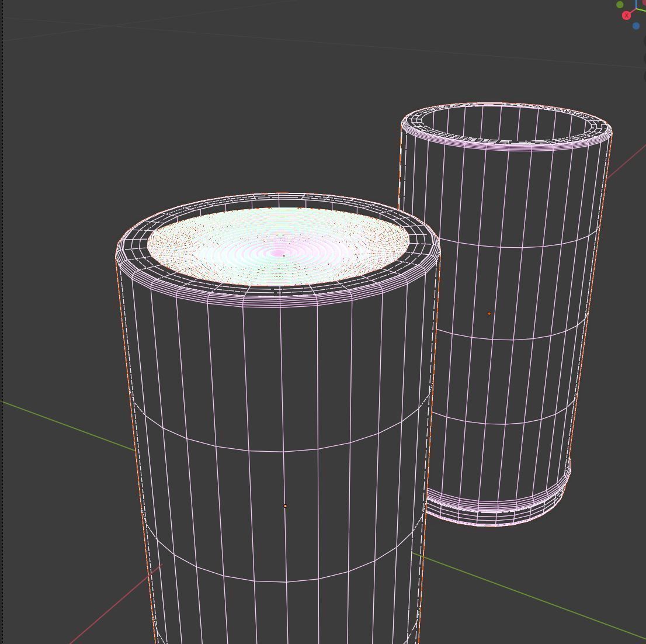
Task: Select rear cylinder by its orange origin dot
Action: pos(489,313)
